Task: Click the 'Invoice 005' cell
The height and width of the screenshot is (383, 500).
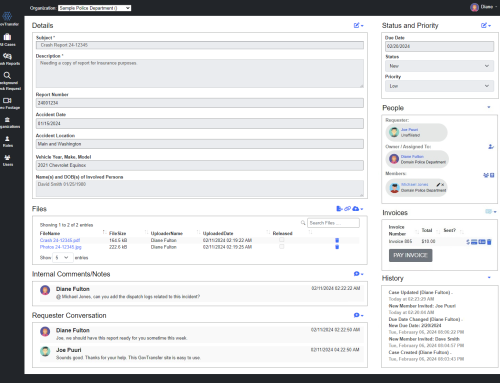Action: point(400,241)
